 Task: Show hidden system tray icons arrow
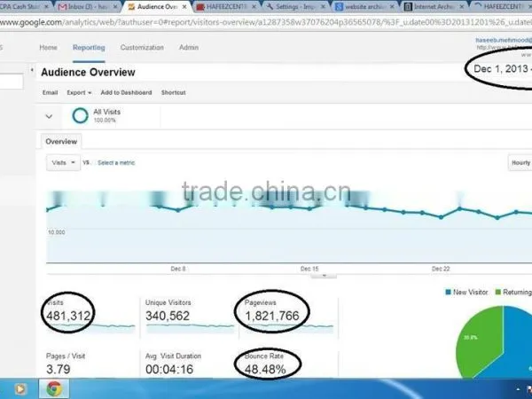tap(518, 389)
